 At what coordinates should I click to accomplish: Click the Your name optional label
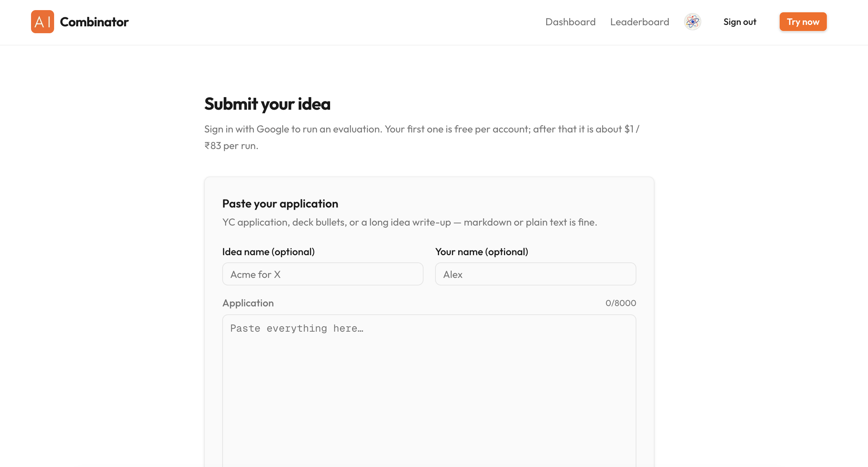point(482,252)
